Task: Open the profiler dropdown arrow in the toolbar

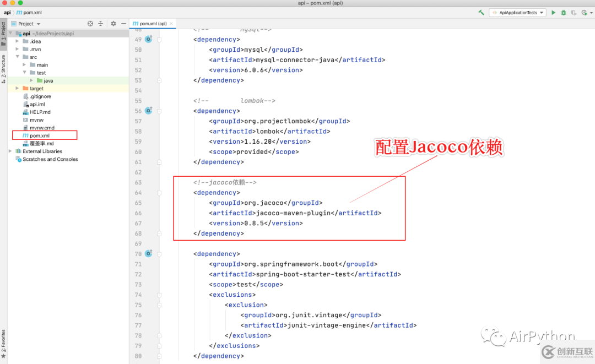Action: [x=591, y=13]
